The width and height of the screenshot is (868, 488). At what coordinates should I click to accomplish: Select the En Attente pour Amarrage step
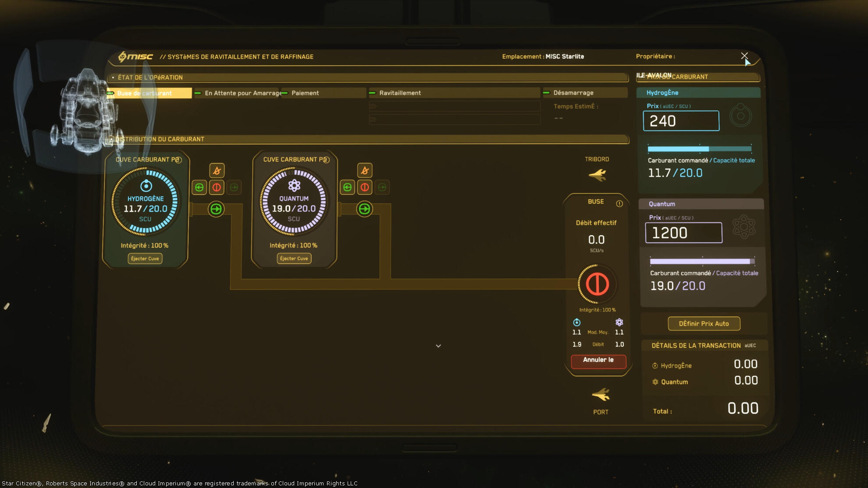point(237,93)
